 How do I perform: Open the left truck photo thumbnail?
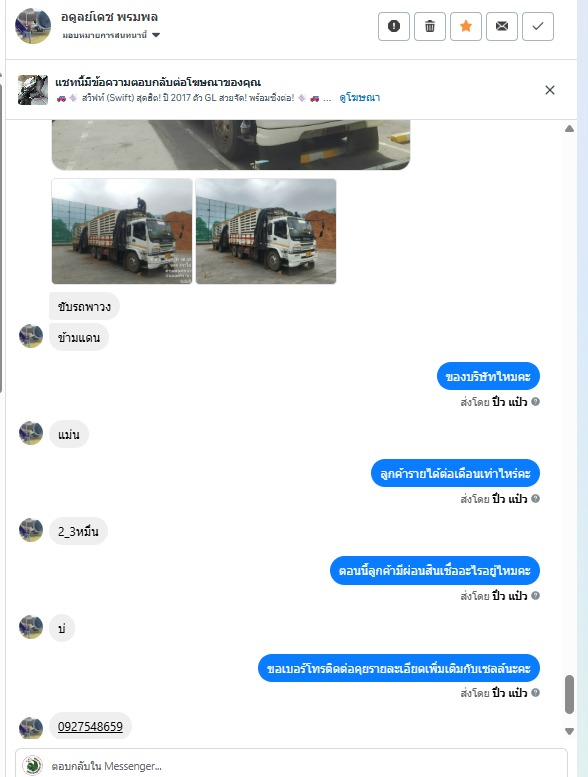(122, 231)
